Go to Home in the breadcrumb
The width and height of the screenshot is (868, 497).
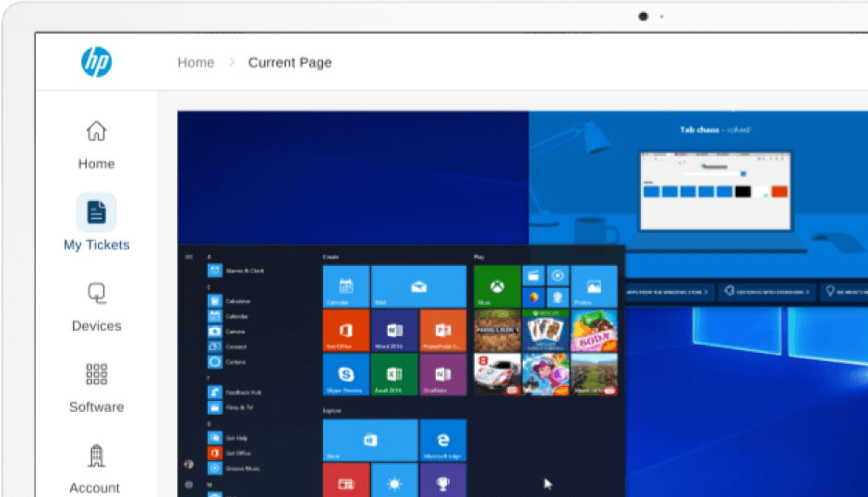tap(196, 63)
